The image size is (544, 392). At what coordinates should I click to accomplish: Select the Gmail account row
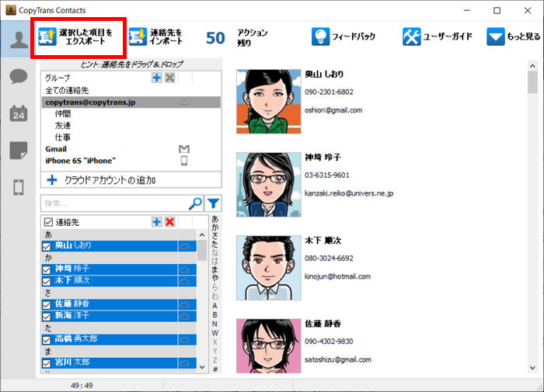[x=131, y=149]
